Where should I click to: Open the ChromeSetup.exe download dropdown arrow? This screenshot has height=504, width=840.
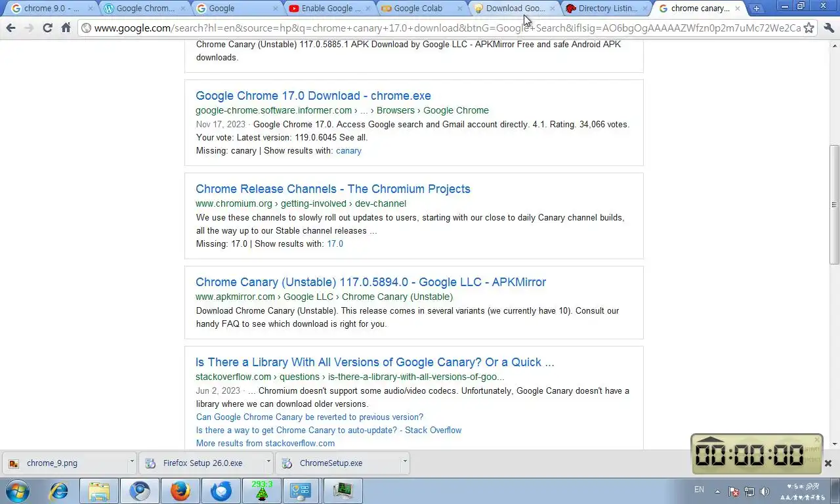point(404,462)
